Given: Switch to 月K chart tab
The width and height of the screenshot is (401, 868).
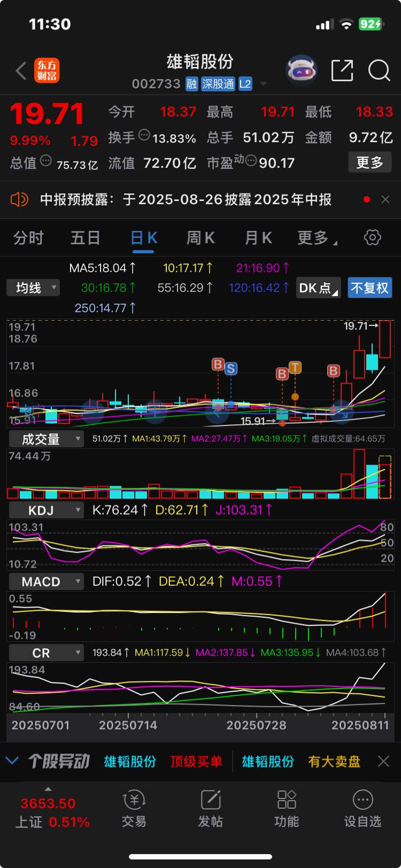Looking at the screenshot, I should point(258,238).
